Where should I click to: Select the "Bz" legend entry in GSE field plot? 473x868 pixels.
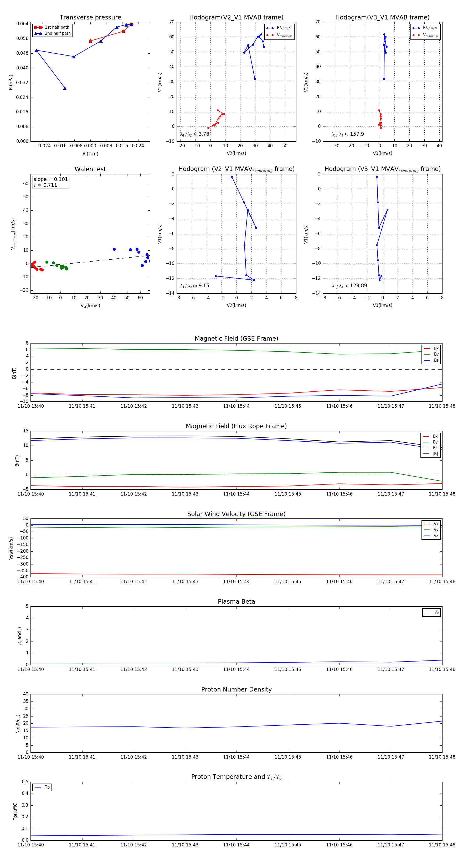[431, 360]
